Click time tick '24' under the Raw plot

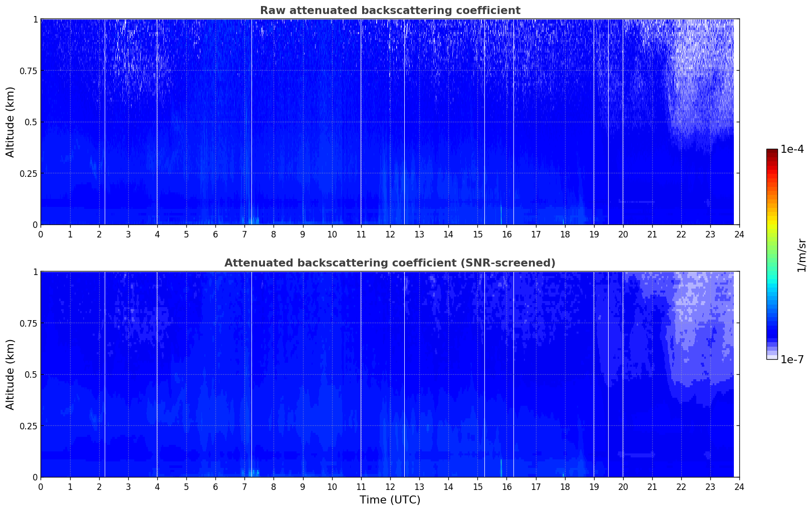pyautogui.click(x=739, y=234)
